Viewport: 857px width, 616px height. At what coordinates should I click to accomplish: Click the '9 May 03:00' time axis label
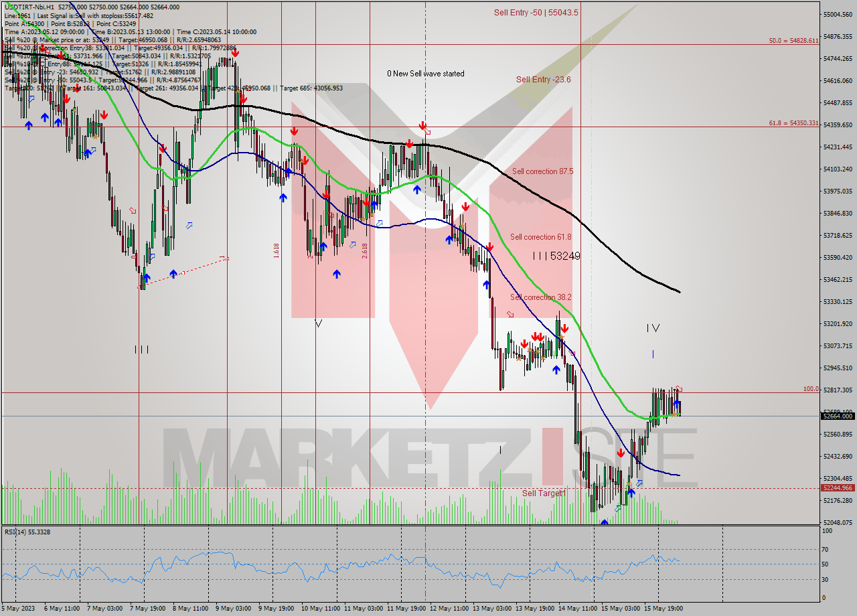click(x=233, y=609)
